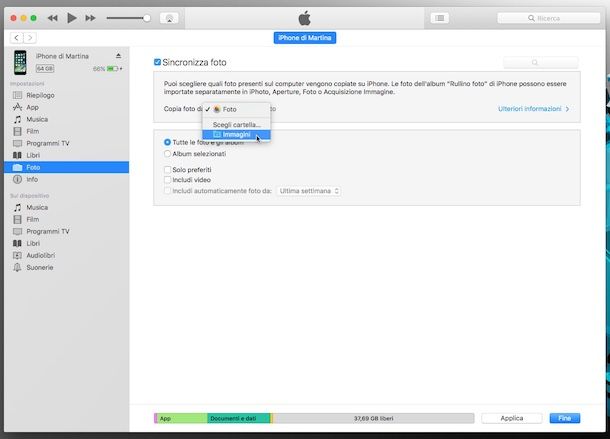Open Musica under Impostazioni
This screenshot has height=439, width=610.
pos(67,119)
